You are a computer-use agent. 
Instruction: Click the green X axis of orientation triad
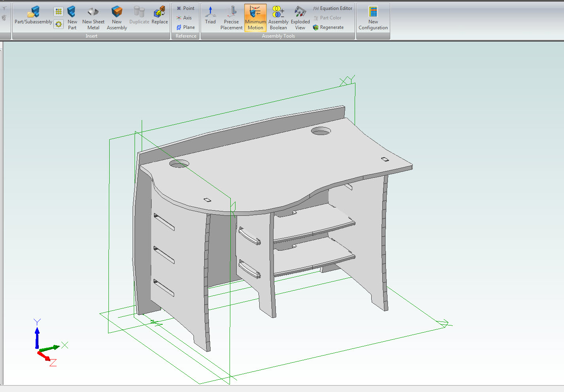(x=49, y=348)
